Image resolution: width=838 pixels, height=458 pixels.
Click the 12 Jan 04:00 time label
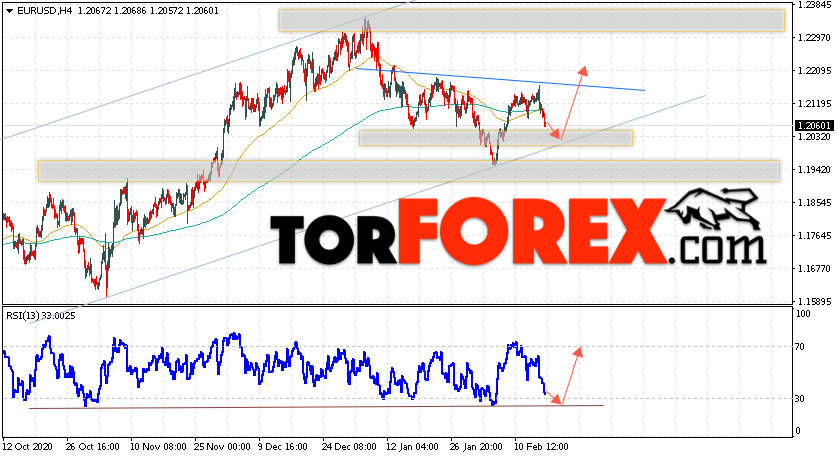coord(413,447)
